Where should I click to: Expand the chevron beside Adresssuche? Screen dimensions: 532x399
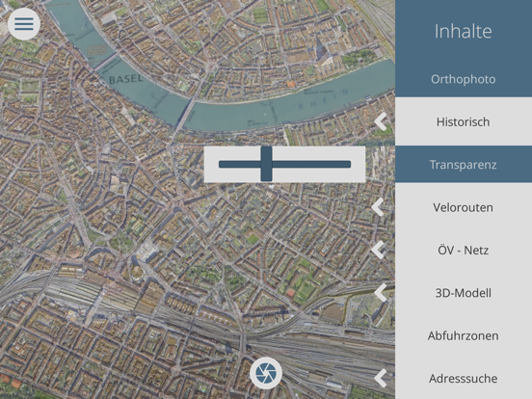coord(382,379)
